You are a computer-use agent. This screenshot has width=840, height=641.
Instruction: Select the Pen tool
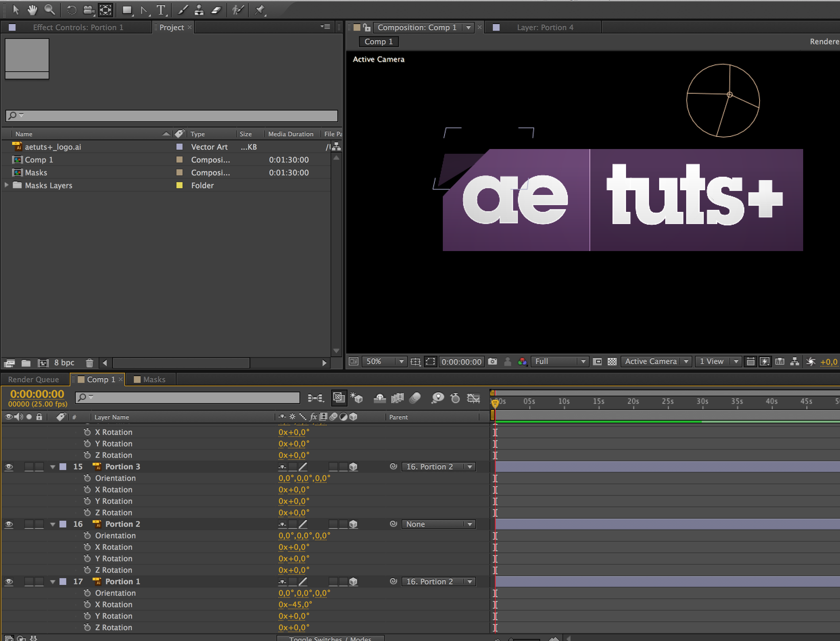click(145, 9)
